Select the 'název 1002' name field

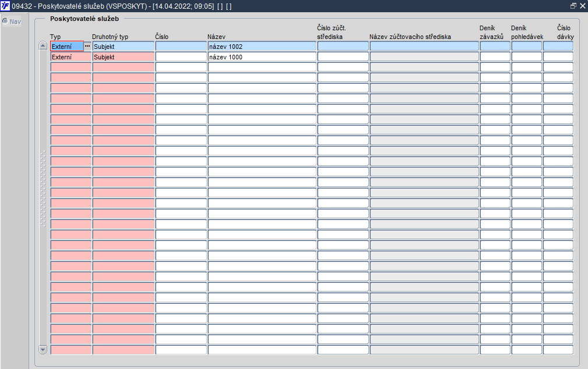pos(262,46)
